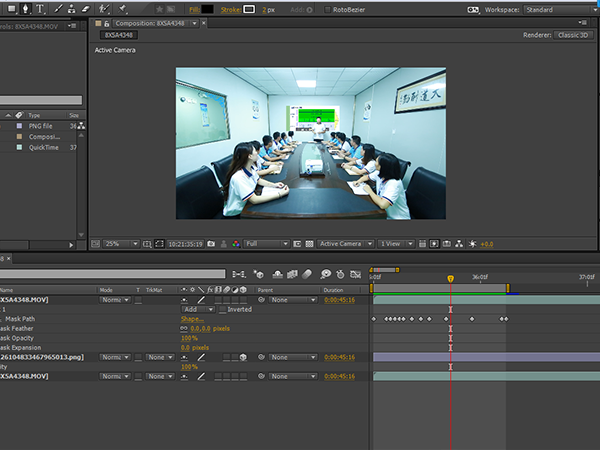600x450 pixels.
Task: Click the Classic 3D renderer button
Action: pyautogui.click(x=573, y=34)
